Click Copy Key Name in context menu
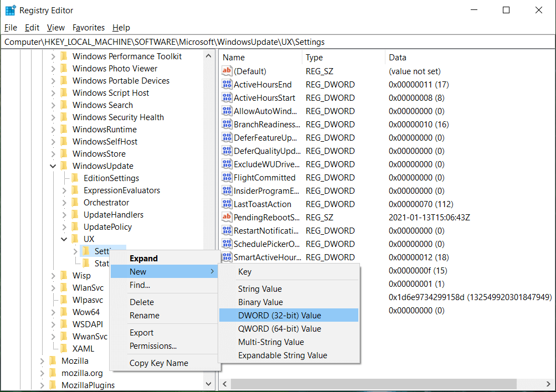The height and width of the screenshot is (392, 556). [164, 363]
